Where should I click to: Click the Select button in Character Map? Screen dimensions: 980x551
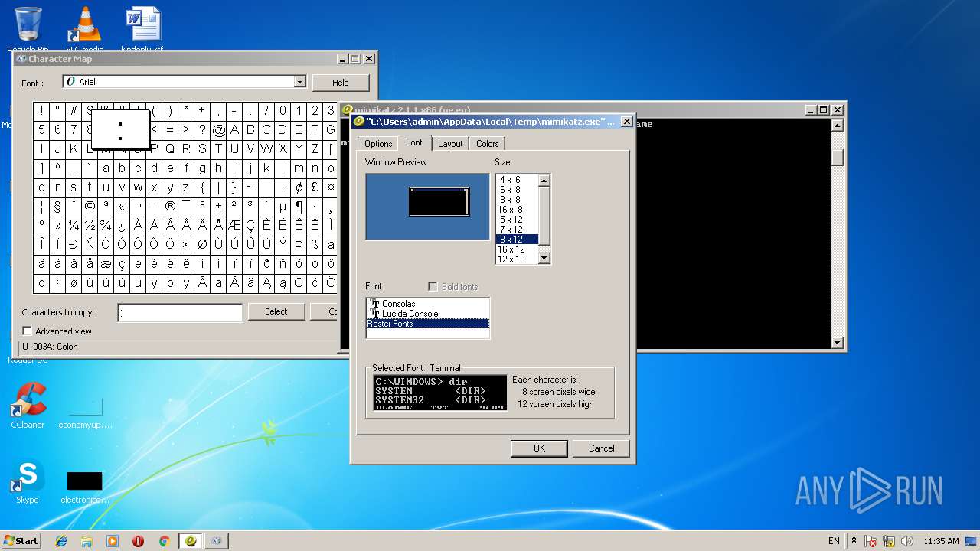276,311
